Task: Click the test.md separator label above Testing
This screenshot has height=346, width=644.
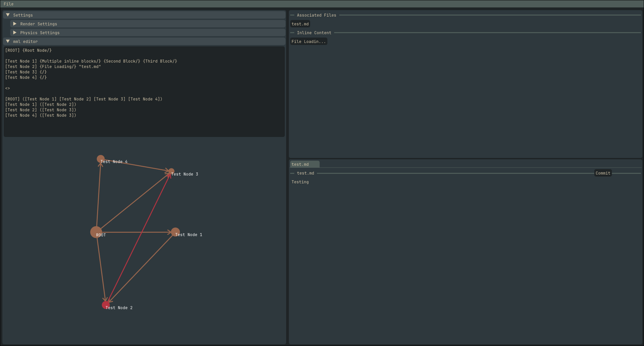Action: pos(305,173)
